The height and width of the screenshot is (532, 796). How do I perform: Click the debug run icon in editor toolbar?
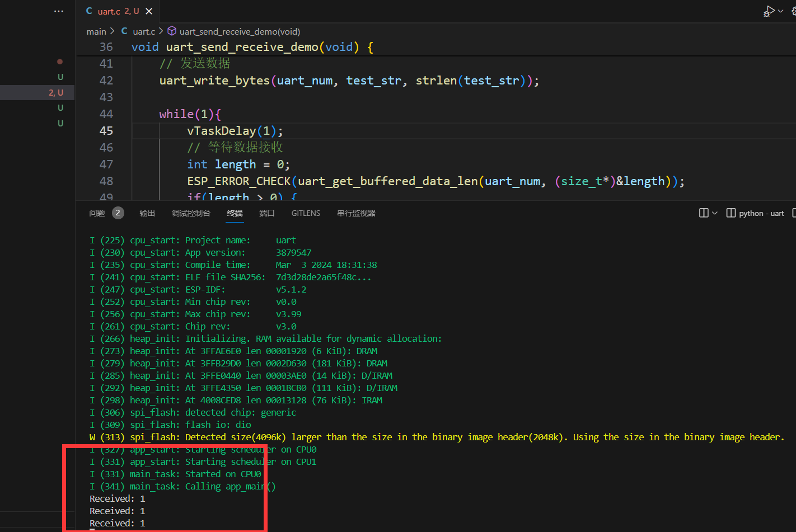click(x=769, y=11)
